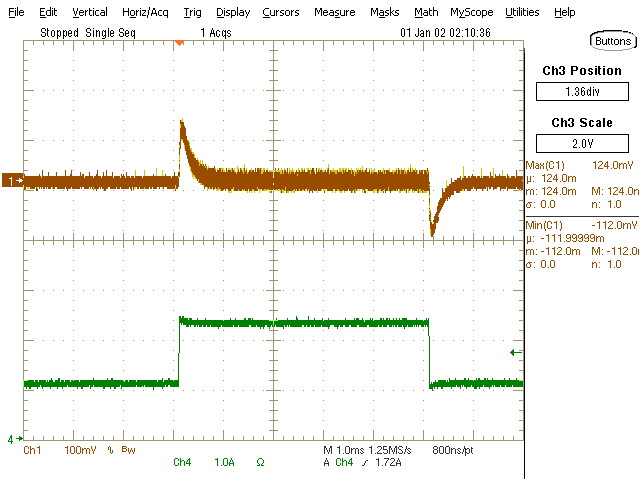The image size is (640, 480).
Task: Click the Ch3 Scale value field
Action: pyautogui.click(x=581, y=140)
